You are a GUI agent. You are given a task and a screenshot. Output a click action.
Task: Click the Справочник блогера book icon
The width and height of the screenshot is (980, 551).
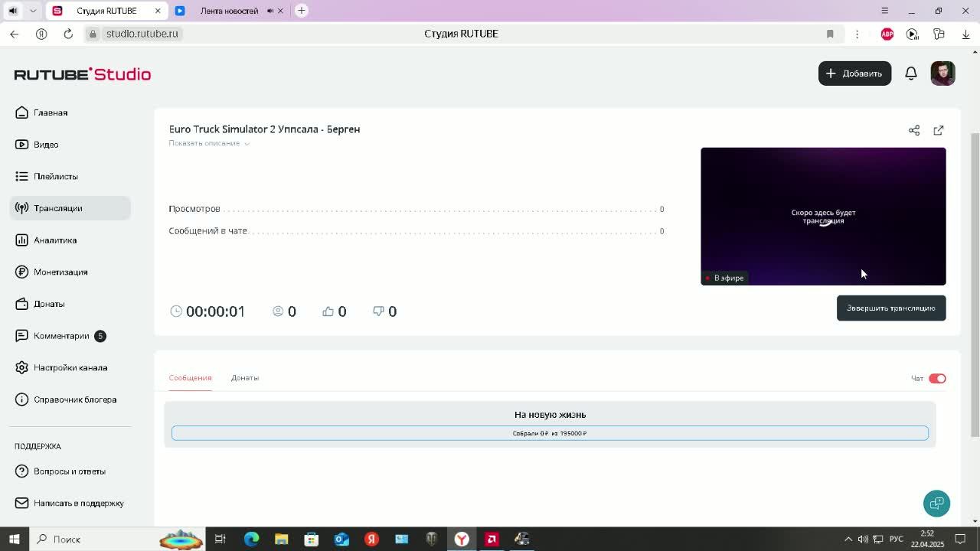pyautogui.click(x=21, y=399)
